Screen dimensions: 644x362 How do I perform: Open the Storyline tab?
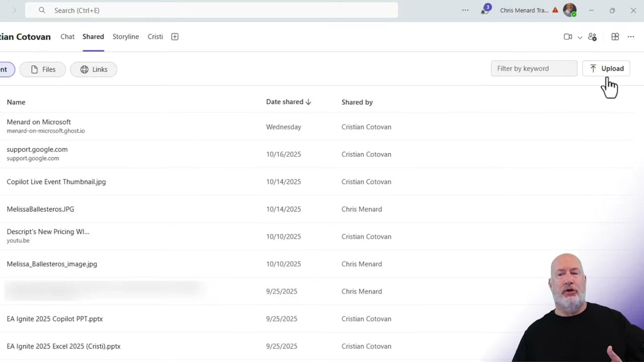(x=125, y=36)
